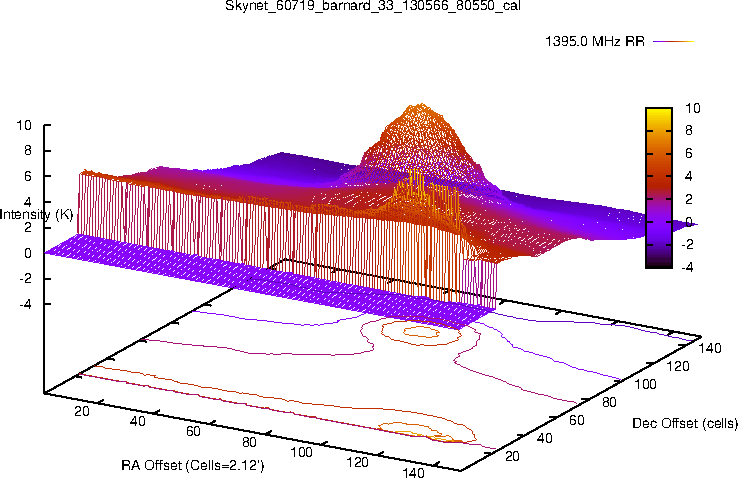This screenshot has width=738, height=478.
Task: Click the Dec offset tick label 40
Action: point(545,438)
